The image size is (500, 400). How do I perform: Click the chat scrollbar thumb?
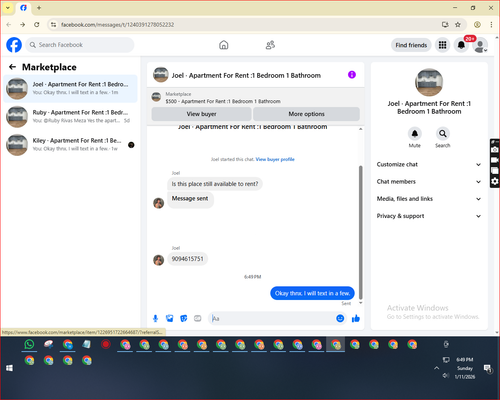click(360, 232)
